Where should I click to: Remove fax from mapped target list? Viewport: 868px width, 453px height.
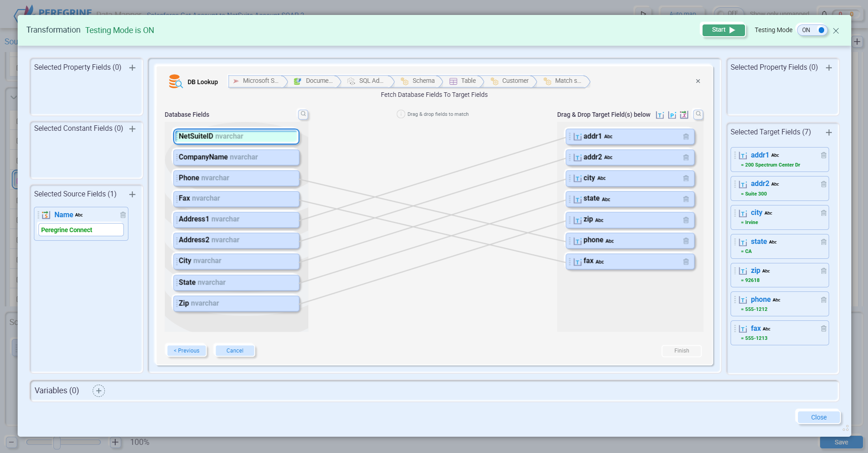click(686, 262)
